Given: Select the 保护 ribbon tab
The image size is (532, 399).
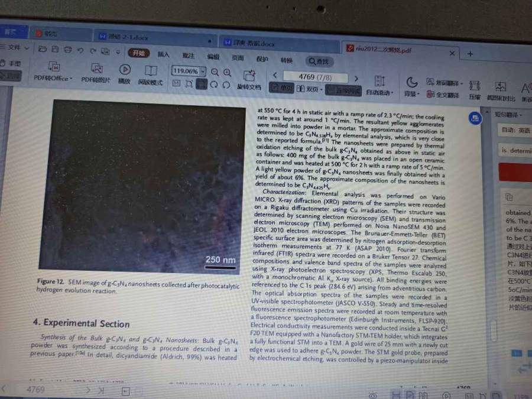Looking at the screenshot, I should [x=262, y=59].
